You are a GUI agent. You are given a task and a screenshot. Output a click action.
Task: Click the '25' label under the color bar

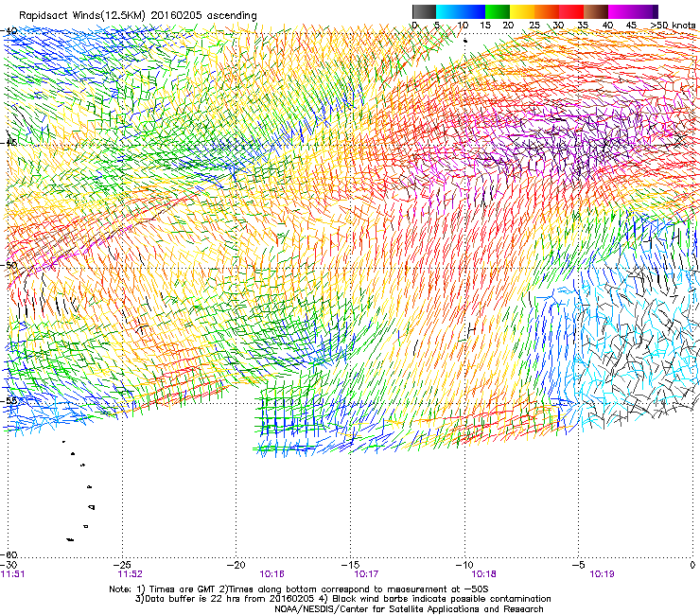[x=534, y=26]
